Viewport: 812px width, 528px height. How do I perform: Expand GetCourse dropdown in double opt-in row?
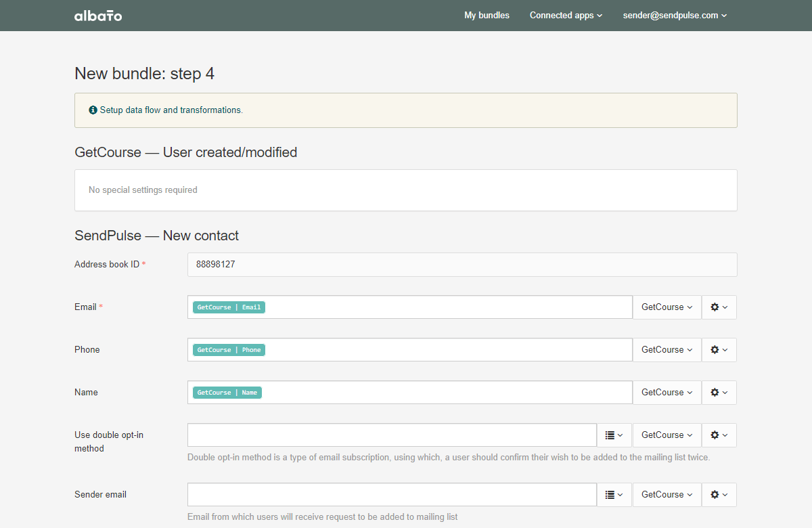[667, 435]
